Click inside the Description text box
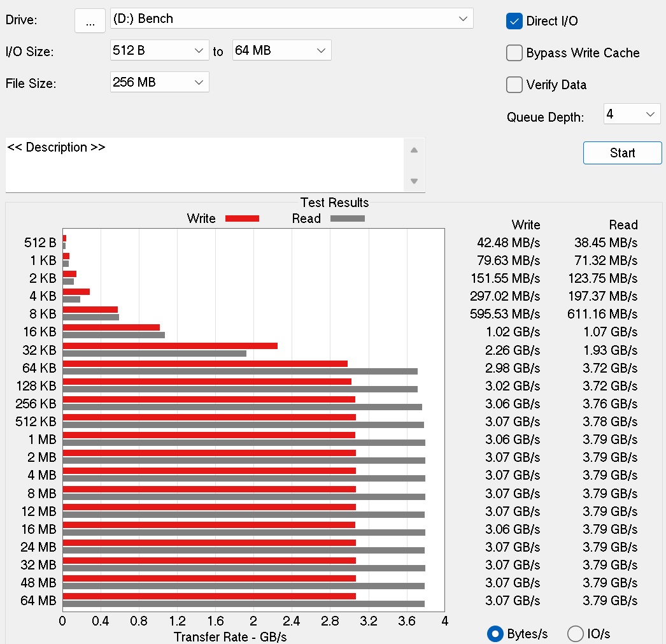Screen dimensions: 666x644 pos(204,164)
